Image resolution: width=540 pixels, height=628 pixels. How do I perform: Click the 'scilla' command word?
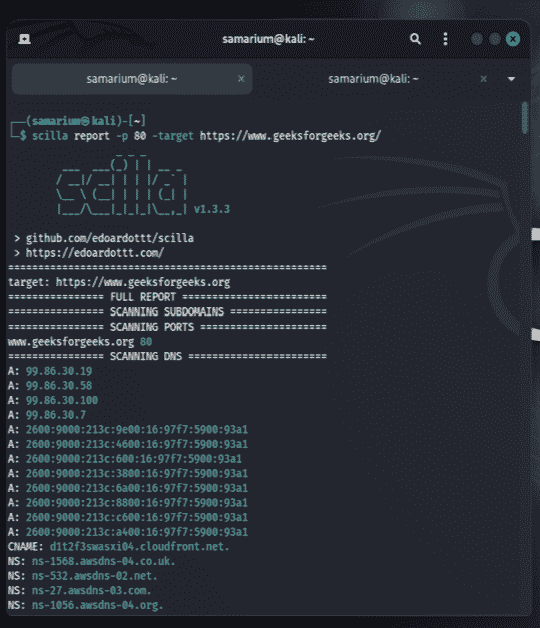[x=50, y=136]
